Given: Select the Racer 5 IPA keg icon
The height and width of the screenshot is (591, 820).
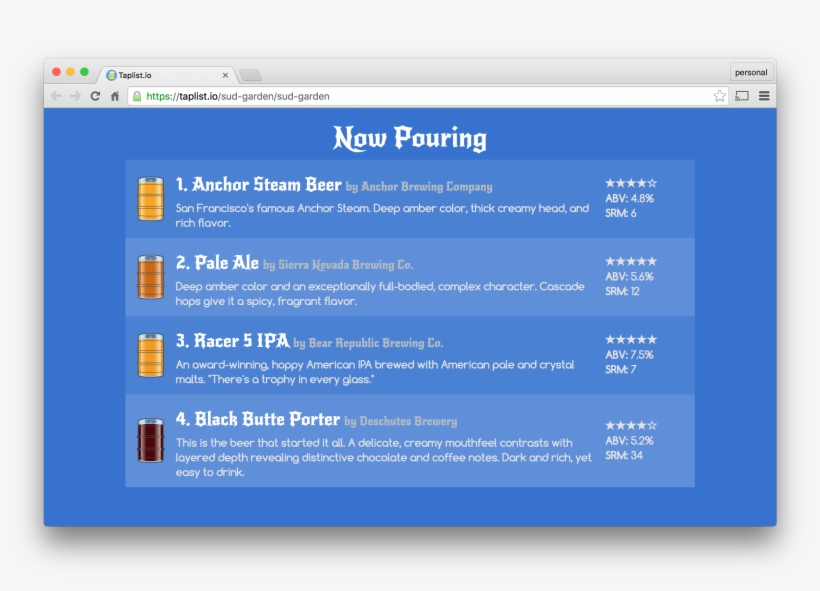Looking at the screenshot, I should click(150, 357).
